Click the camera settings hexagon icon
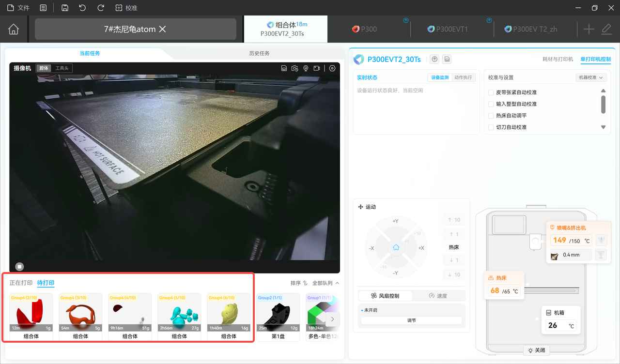 point(332,68)
